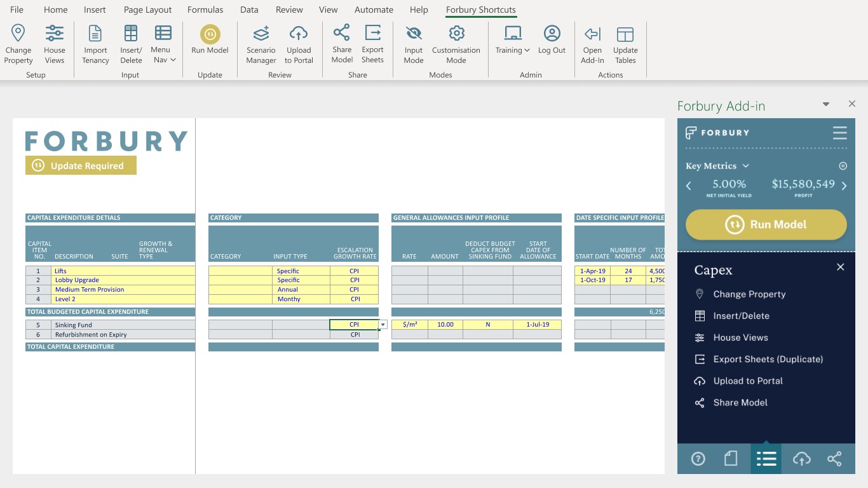Click cloud upload icon in footer
Image resolution: width=868 pixels, height=488 pixels.
coord(801,459)
